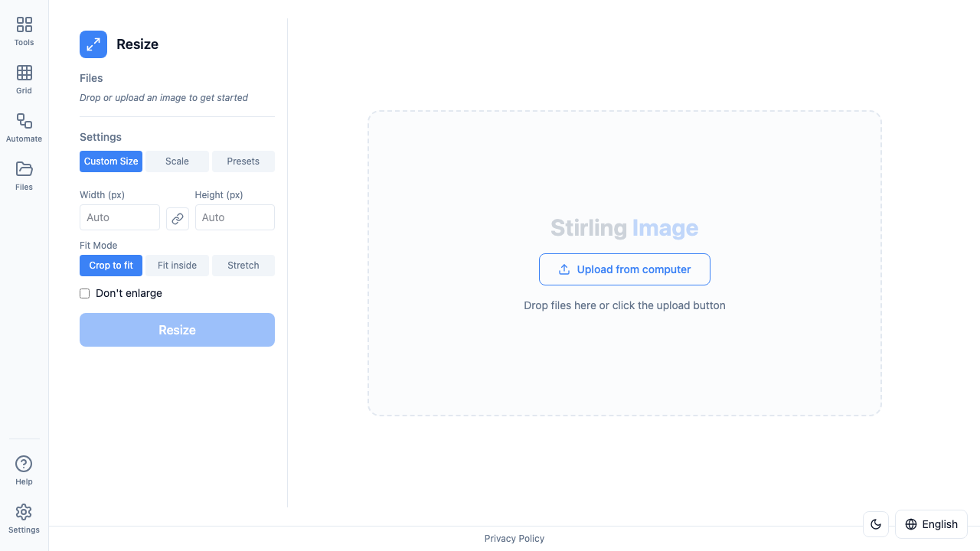Open the English language selector
Image resolution: width=980 pixels, height=551 pixels.
pyautogui.click(x=931, y=524)
